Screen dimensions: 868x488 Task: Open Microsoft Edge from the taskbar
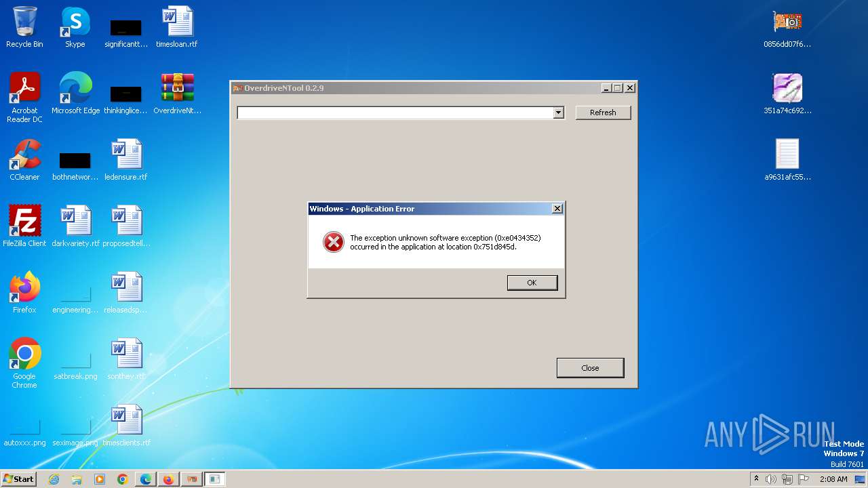(x=146, y=479)
